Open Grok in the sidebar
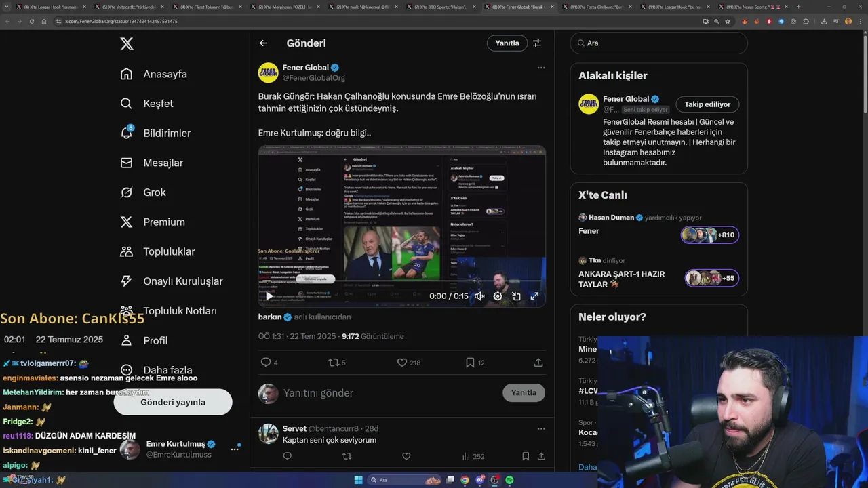The image size is (868, 488). tap(142, 192)
